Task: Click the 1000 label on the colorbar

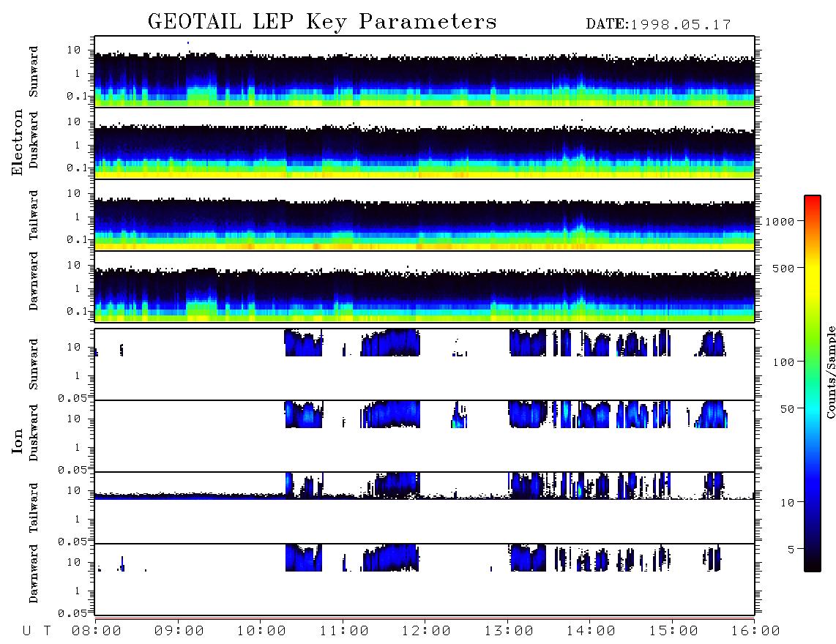Action: click(x=780, y=222)
